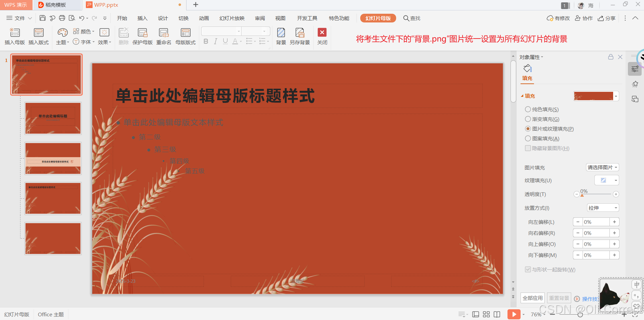
Task: Open the File (文件) menu dropdown
Action: pyautogui.click(x=19, y=18)
